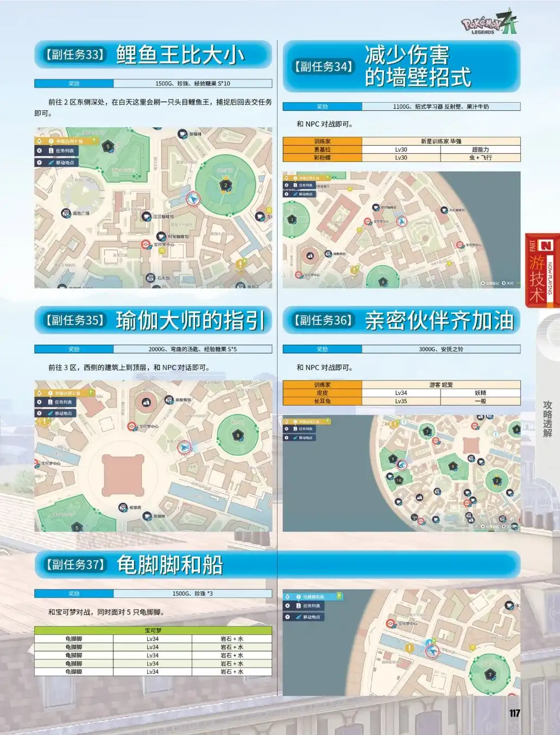Click the numbered pentagon marker 5 on quest 33 map

(x=108, y=145)
